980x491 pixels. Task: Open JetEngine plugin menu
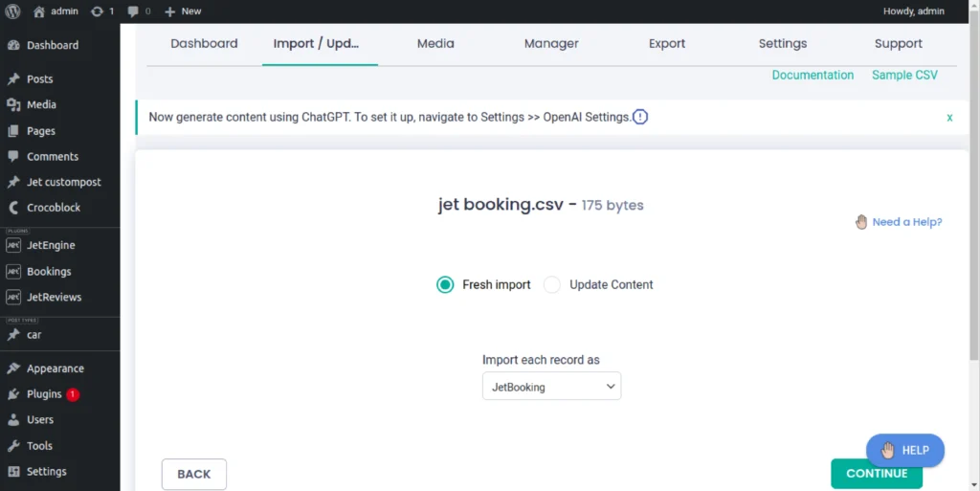click(50, 246)
